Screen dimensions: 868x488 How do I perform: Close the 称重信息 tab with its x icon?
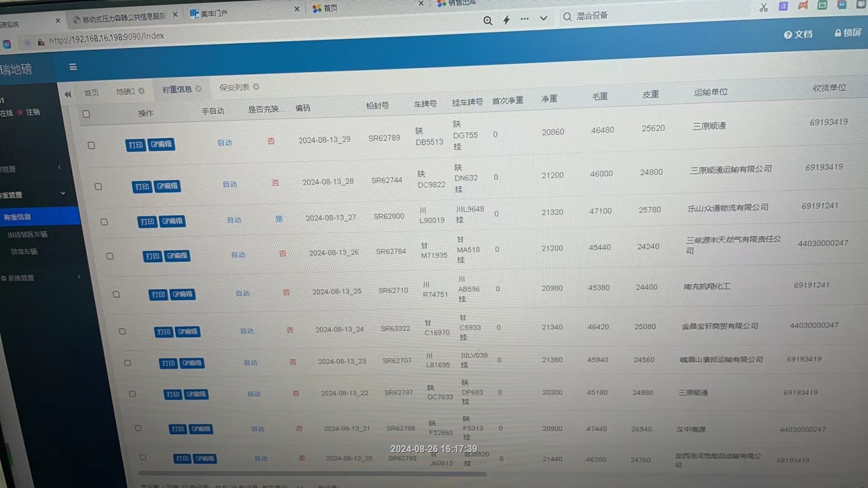[198, 88]
